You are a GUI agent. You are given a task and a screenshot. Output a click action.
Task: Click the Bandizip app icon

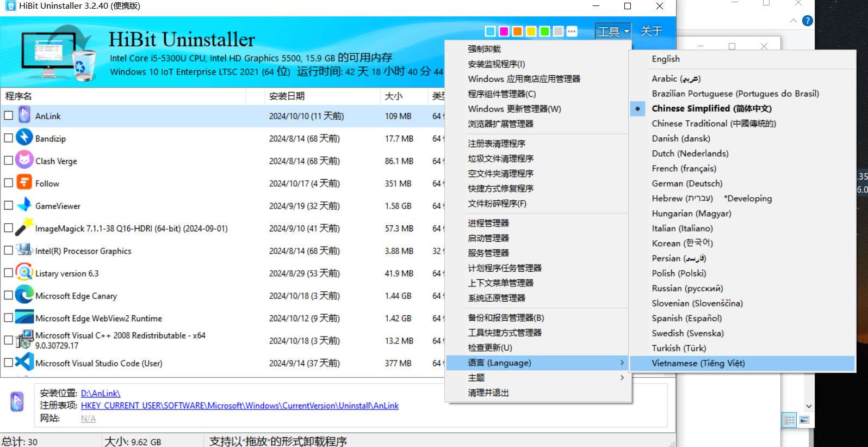24,138
